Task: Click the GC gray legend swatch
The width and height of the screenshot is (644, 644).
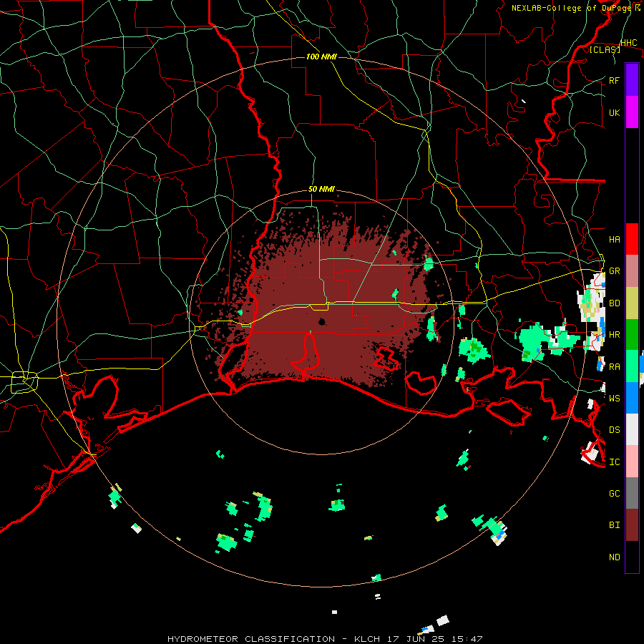Action: coord(632,493)
